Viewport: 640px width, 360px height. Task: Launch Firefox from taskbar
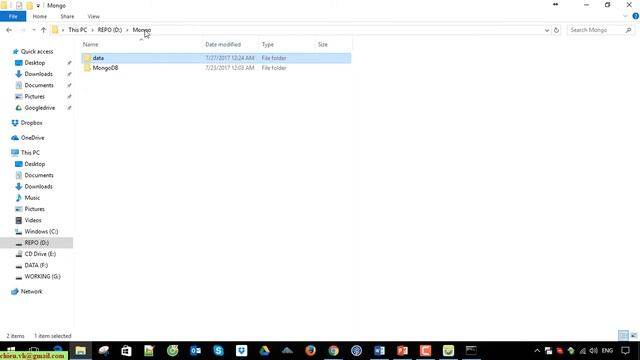tap(310, 351)
